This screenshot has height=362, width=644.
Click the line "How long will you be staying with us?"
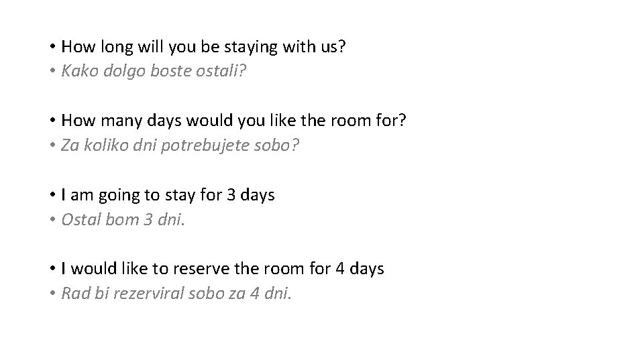[205, 47]
